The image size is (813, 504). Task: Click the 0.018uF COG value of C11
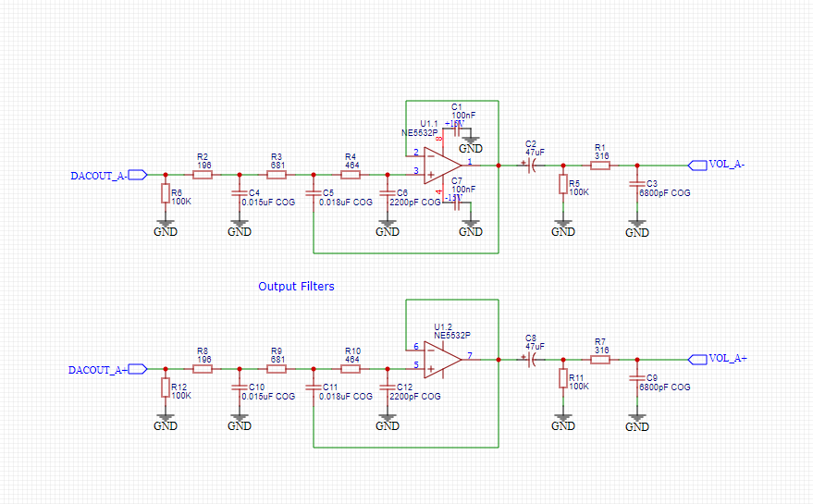tap(346, 396)
